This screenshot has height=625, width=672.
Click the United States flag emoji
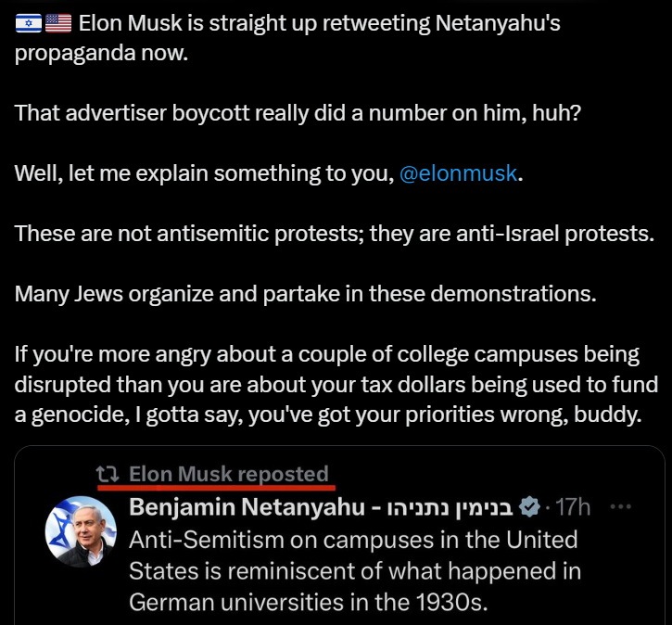(57, 22)
